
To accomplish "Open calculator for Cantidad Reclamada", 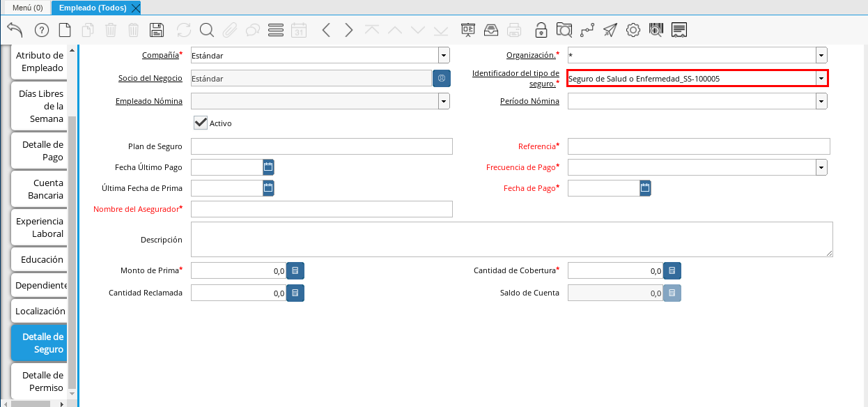I will [295, 293].
